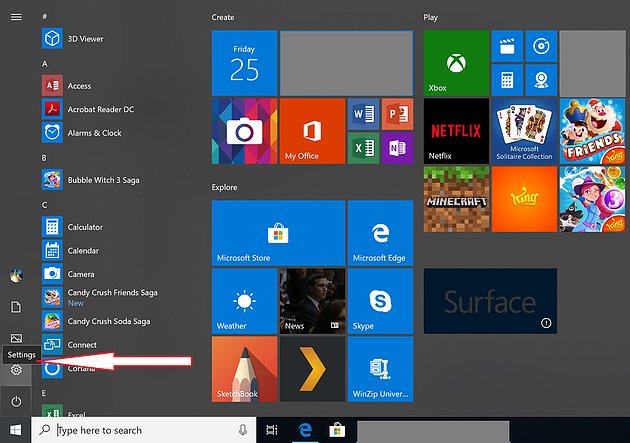This screenshot has width=630, height=443.
Task: Launch Candy Crush Soda Saga
Action: coord(96,321)
